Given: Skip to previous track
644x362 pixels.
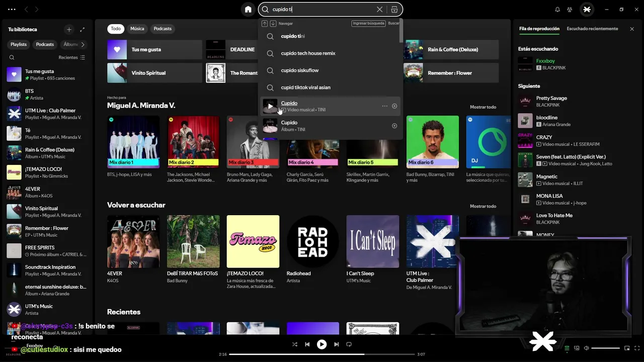Looking at the screenshot, I should tap(307, 344).
